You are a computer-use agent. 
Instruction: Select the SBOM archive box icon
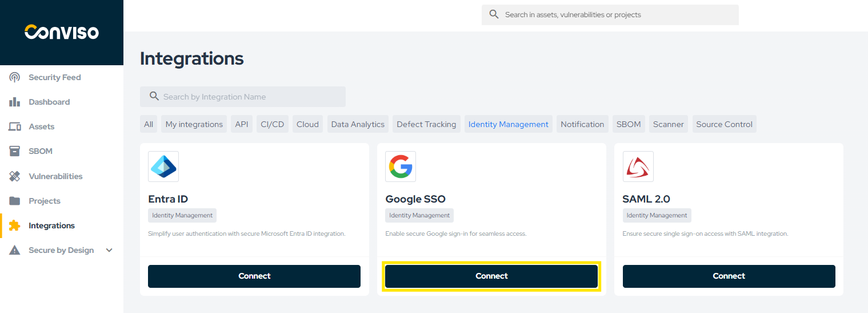click(x=15, y=151)
